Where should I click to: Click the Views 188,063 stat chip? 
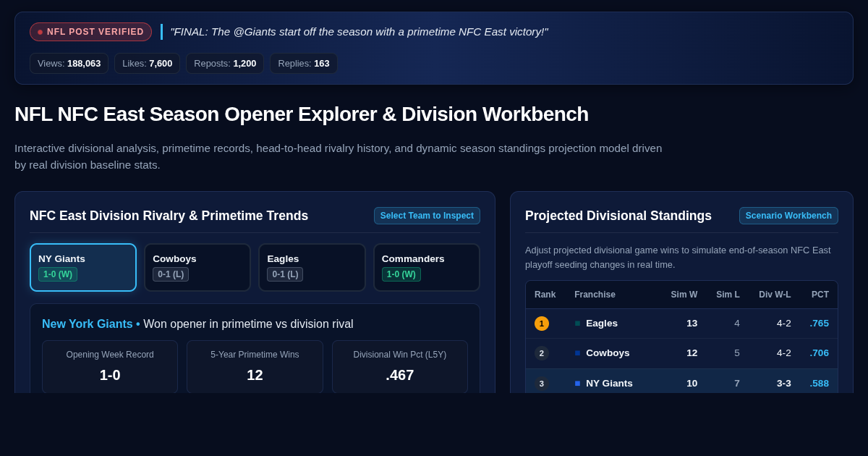pos(69,63)
